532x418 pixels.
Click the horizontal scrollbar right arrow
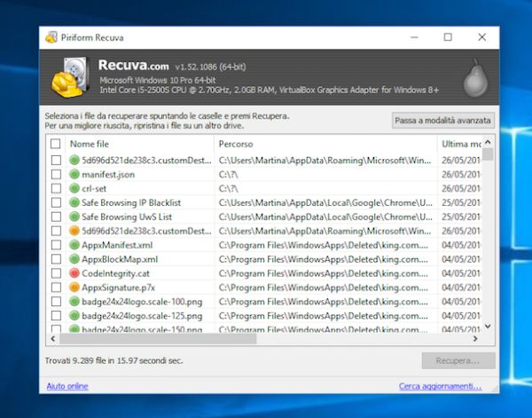click(x=476, y=338)
